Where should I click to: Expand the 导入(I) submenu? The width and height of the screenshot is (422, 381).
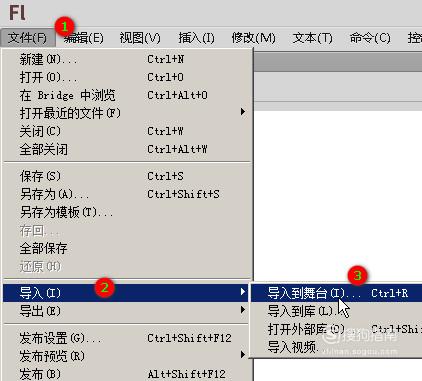coord(126,293)
